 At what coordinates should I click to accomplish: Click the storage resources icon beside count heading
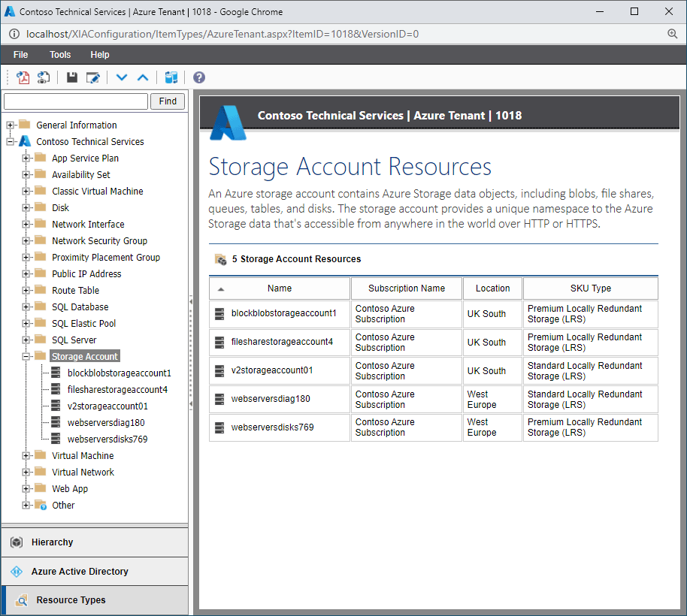click(x=220, y=259)
